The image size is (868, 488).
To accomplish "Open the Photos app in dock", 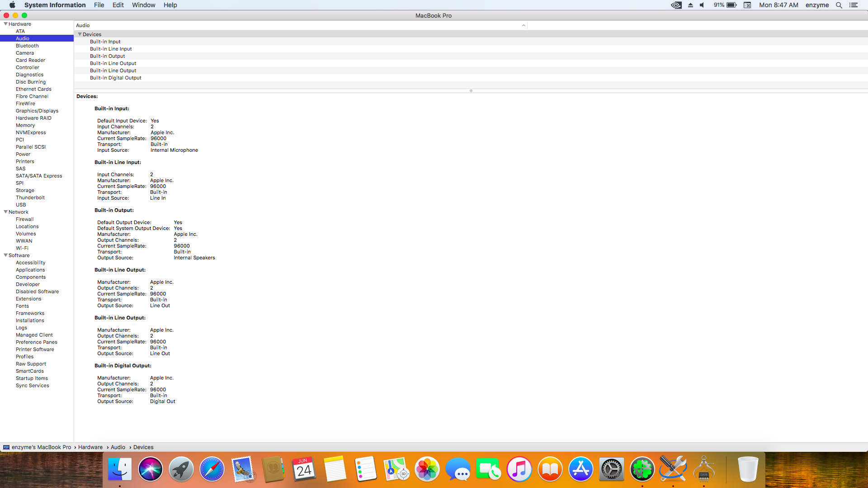I will pyautogui.click(x=427, y=469).
